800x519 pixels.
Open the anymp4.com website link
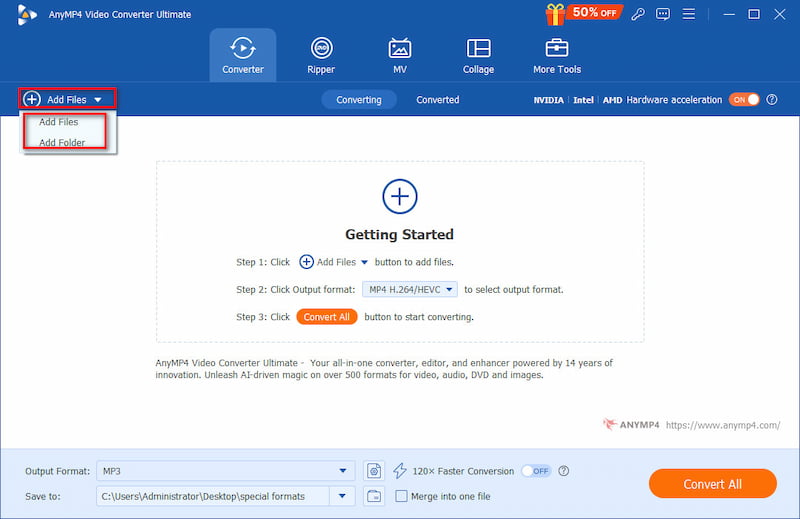(x=722, y=425)
